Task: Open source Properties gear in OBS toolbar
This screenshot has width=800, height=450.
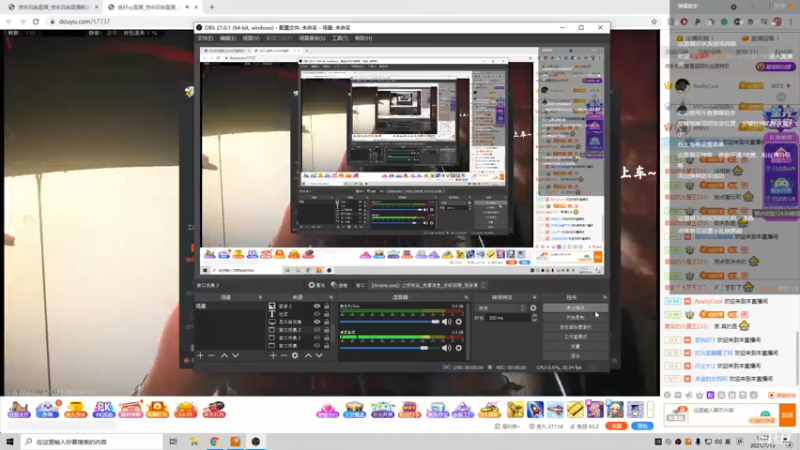Action: point(316,285)
